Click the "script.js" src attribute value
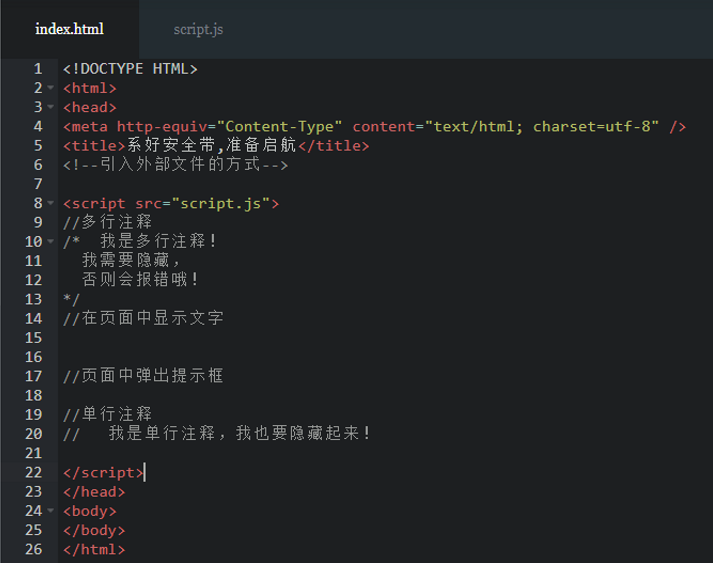 point(221,203)
